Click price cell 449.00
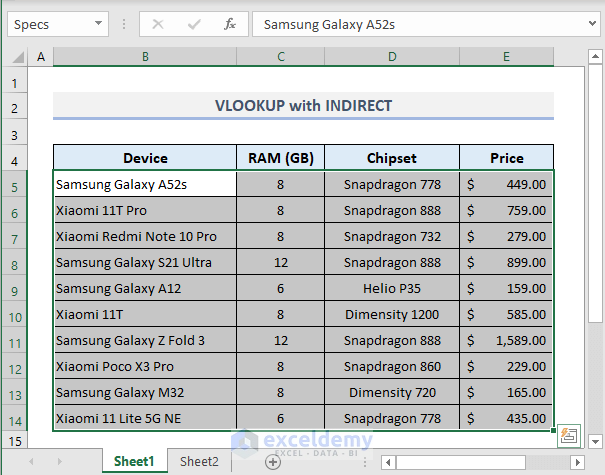This screenshot has height=475, width=605. coord(507,184)
